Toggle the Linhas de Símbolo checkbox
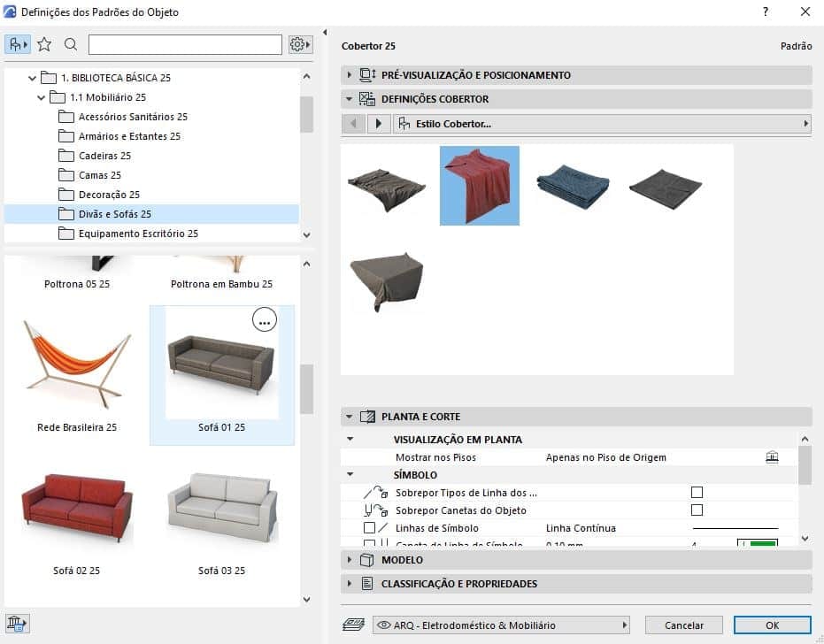 coord(369,528)
